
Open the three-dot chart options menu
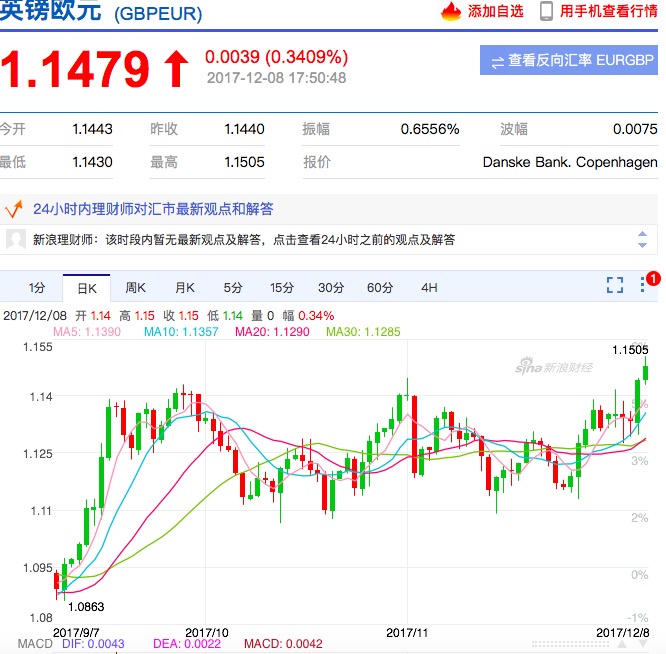[x=644, y=286]
